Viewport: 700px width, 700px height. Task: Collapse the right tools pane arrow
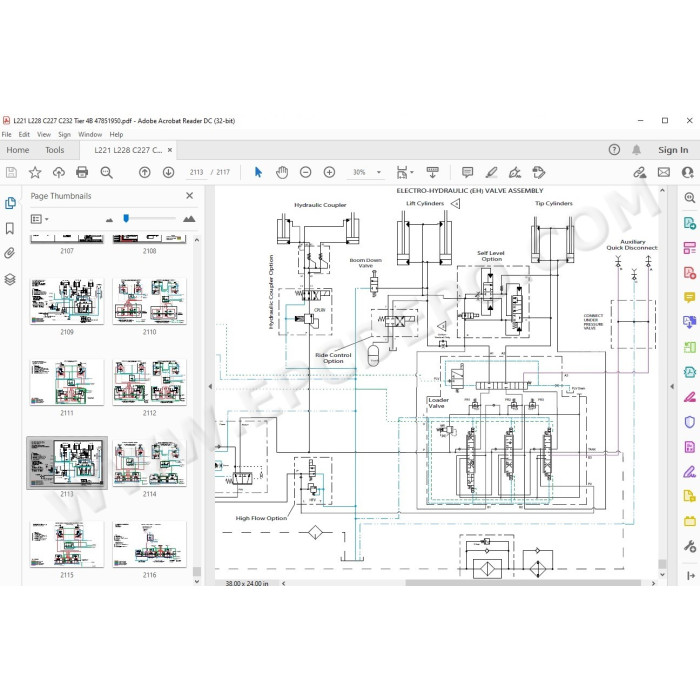click(672, 387)
